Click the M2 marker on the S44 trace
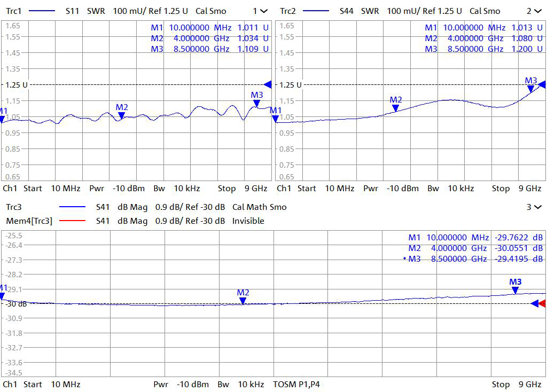547x392 pixels. 395,107
